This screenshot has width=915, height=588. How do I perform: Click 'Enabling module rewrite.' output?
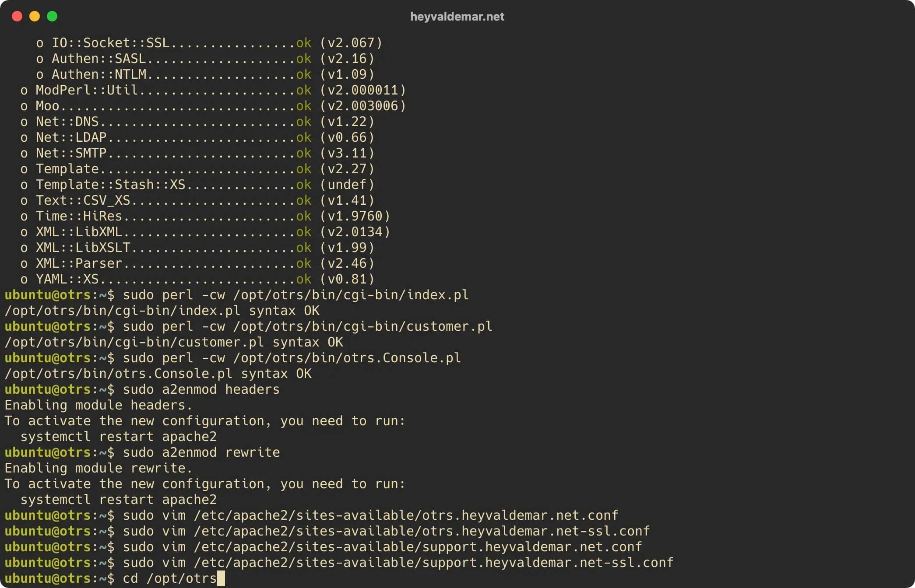(x=99, y=468)
